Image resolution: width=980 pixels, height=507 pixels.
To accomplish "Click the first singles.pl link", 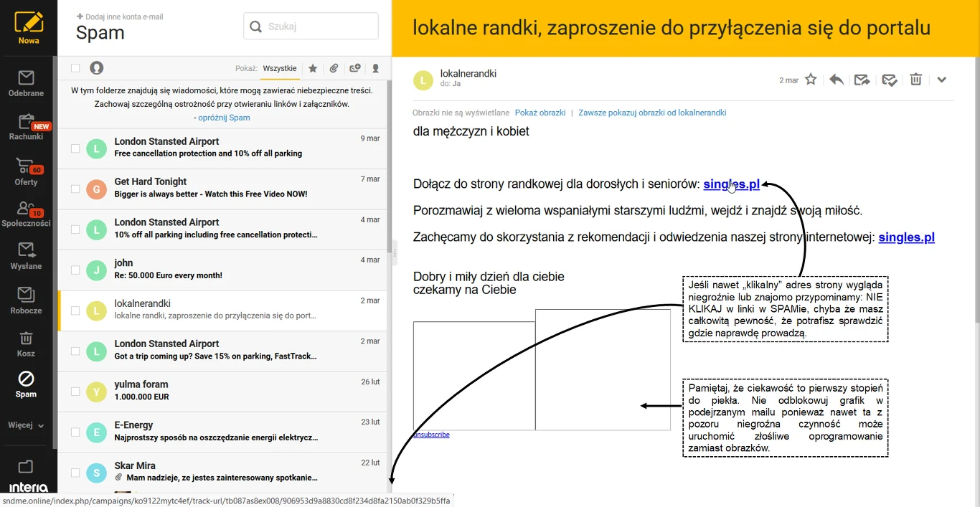I will point(731,184).
